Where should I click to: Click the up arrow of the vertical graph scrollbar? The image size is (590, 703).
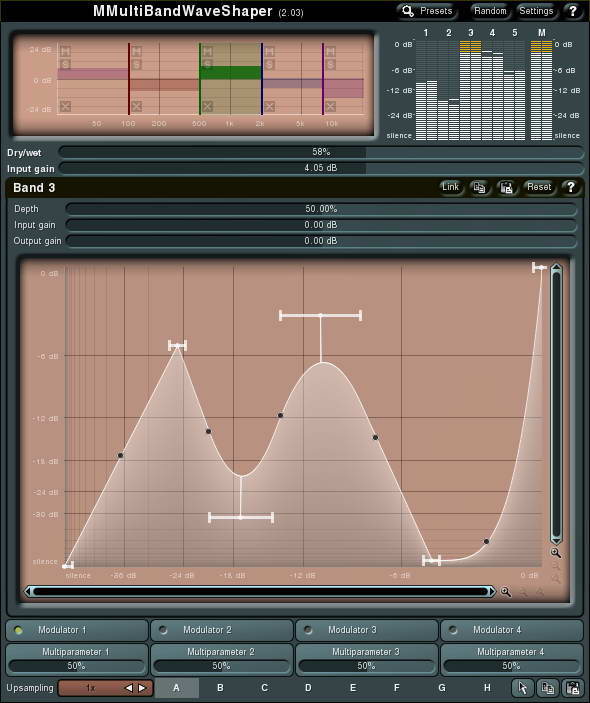(556, 268)
